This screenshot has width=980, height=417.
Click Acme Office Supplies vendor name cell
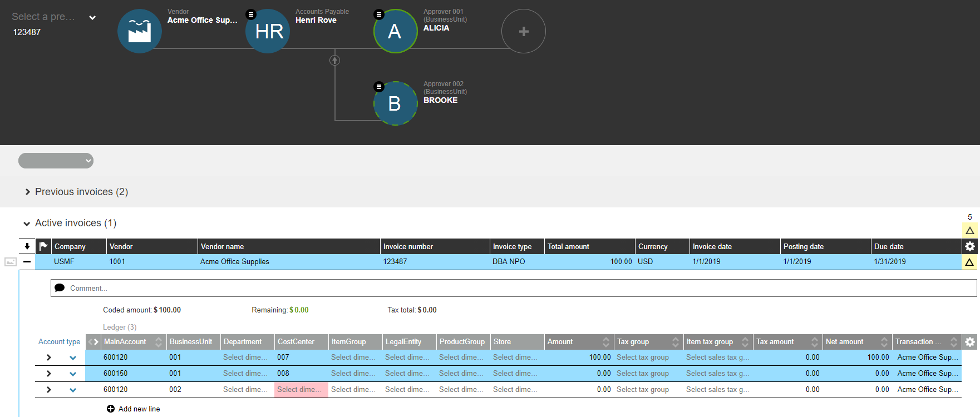[289, 261]
